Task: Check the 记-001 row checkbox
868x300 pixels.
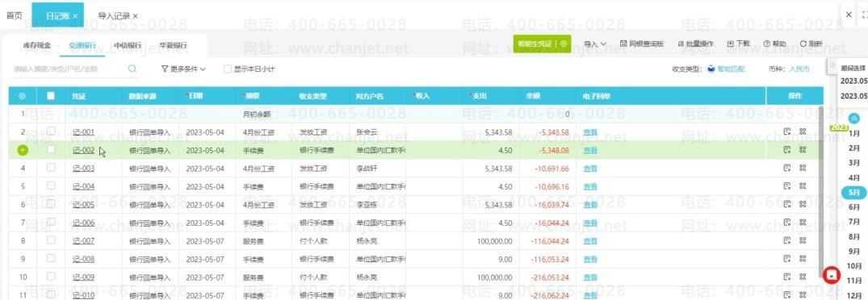Action: [x=51, y=131]
